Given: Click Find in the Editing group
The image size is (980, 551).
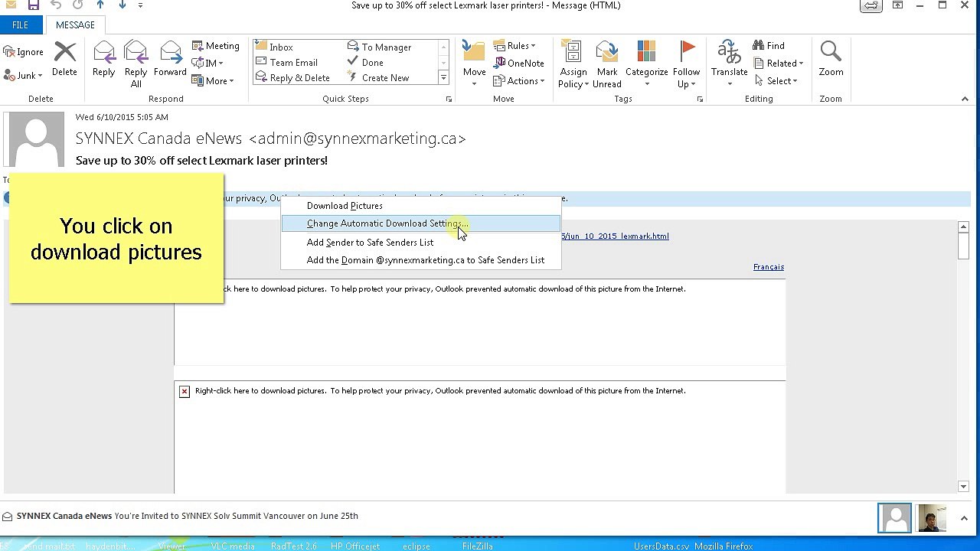Looking at the screenshot, I should coord(769,46).
